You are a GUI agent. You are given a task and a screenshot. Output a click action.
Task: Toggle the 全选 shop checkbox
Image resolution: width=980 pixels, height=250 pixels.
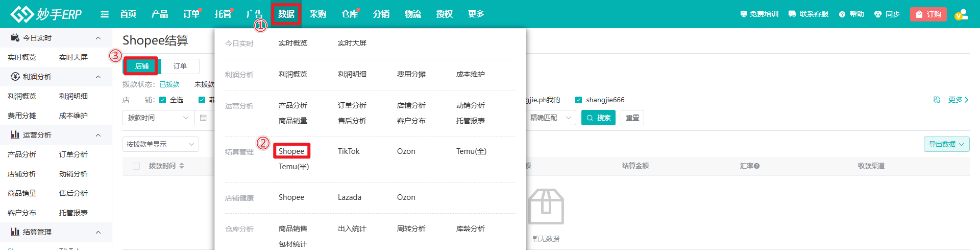[163, 100]
